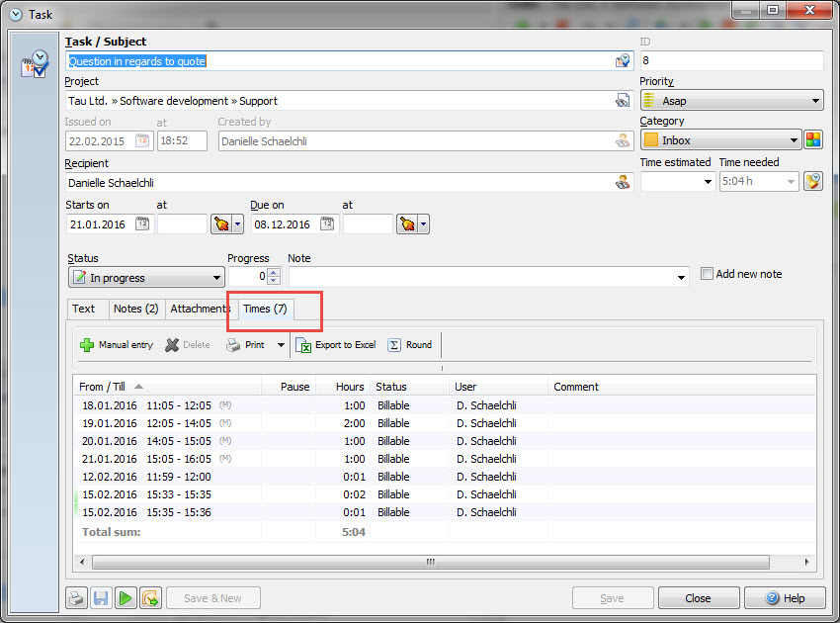This screenshot has width=840, height=623.
Task: Click the Close button
Action: (x=698, y=597)
